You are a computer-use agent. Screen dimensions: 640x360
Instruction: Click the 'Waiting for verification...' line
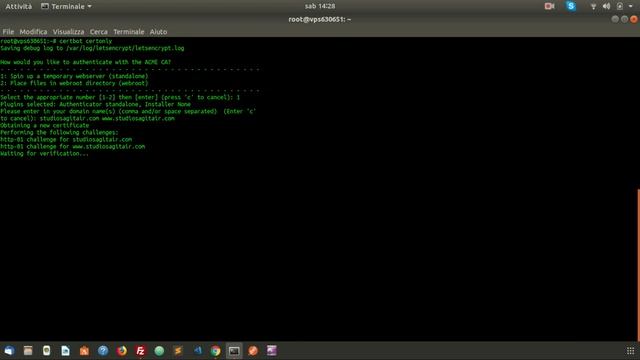(x=44, y=153)
